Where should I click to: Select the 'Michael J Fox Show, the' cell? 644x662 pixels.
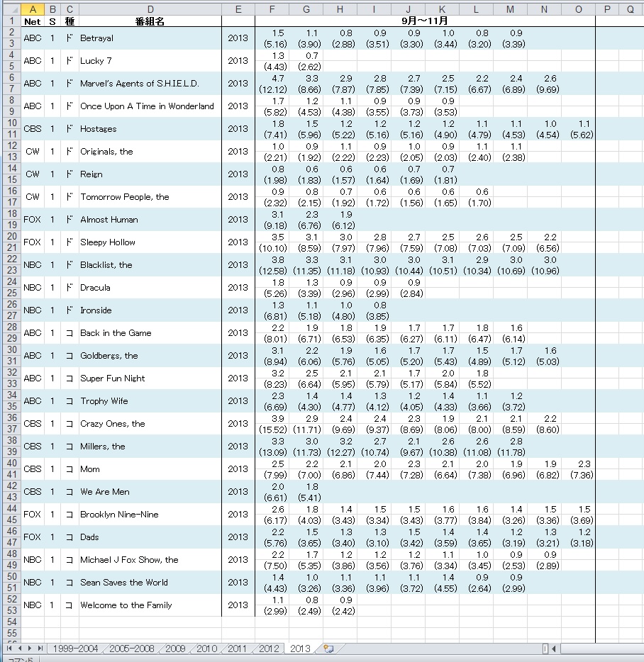click(150, 560)
